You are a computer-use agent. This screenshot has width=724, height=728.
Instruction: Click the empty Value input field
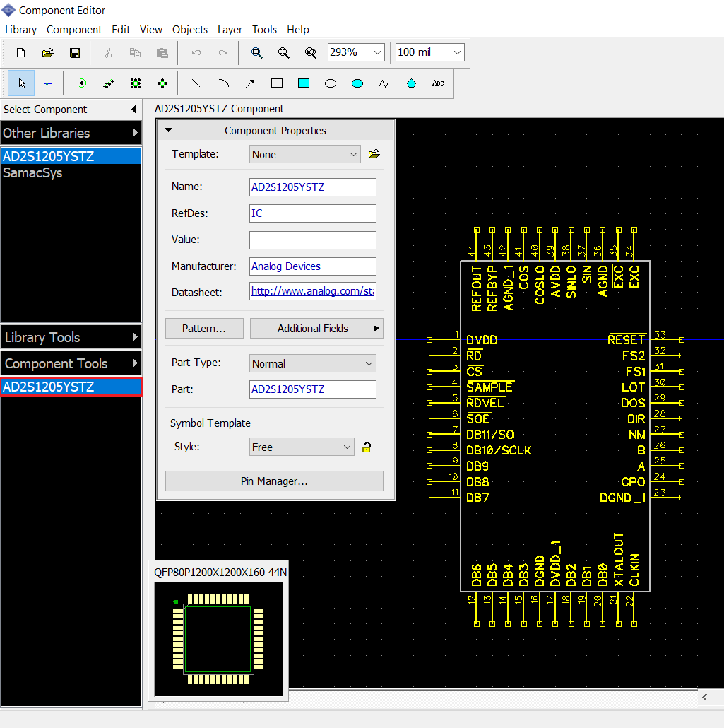tap(313, 240)
